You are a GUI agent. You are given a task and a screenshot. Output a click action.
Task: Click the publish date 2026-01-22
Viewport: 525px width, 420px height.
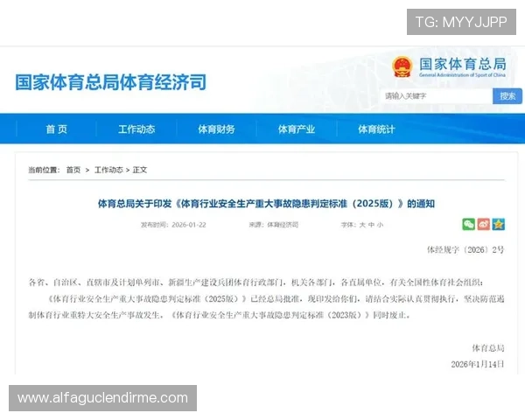(189, 225)
